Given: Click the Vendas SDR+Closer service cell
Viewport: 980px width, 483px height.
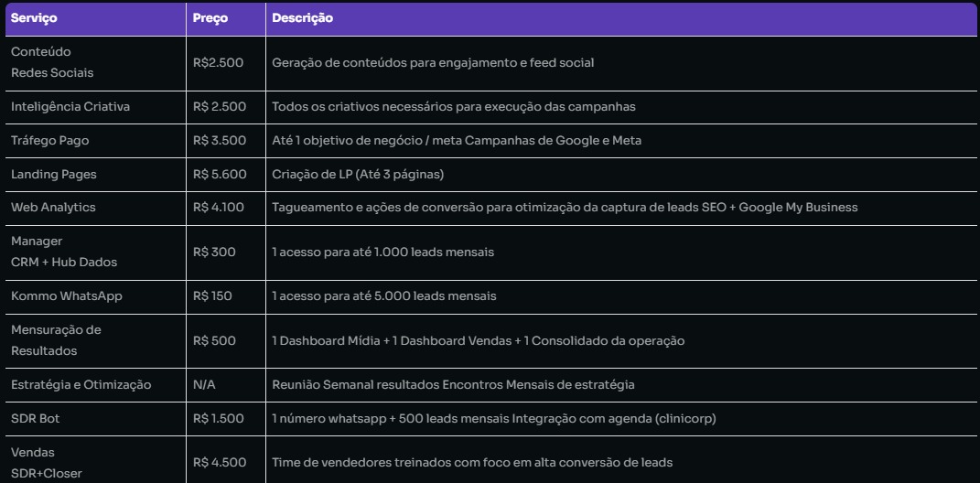Looking at the screenshot, I should (48, 462).
